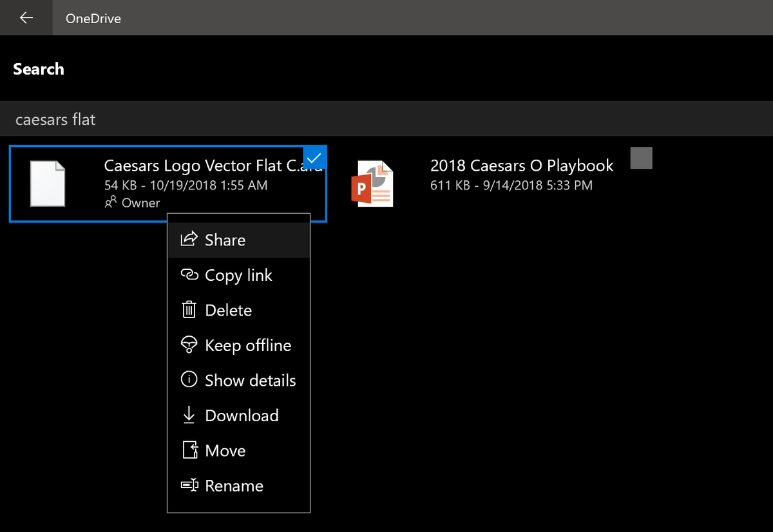773x532 pixels.
Task: Click the Share icon in the context menu
Action: [188, 239]
